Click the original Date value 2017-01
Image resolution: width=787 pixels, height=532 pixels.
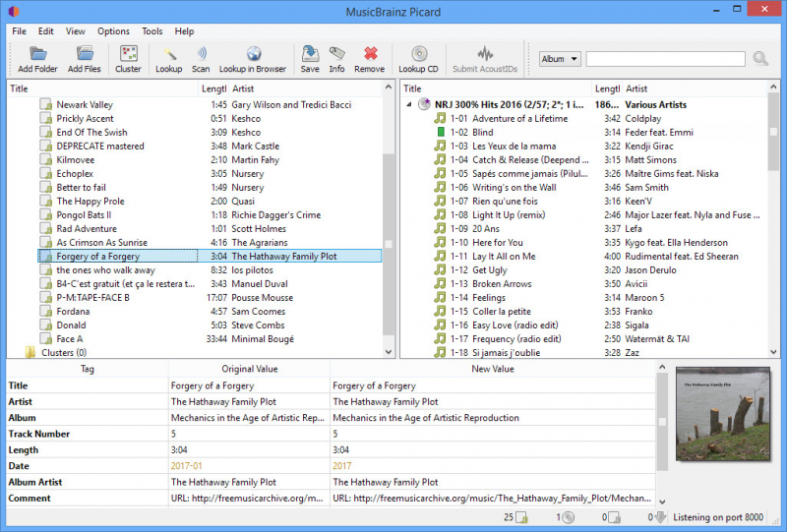click(186, 466)
